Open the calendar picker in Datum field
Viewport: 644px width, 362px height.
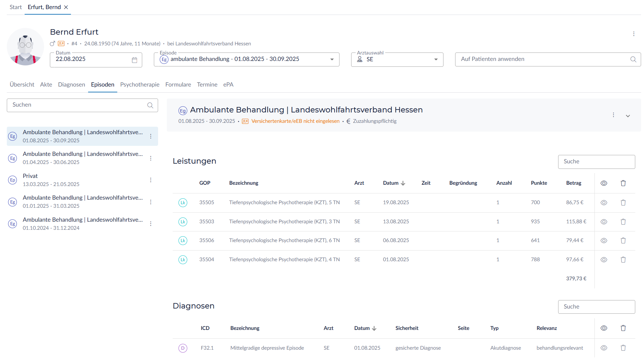(x=134, y=60)
